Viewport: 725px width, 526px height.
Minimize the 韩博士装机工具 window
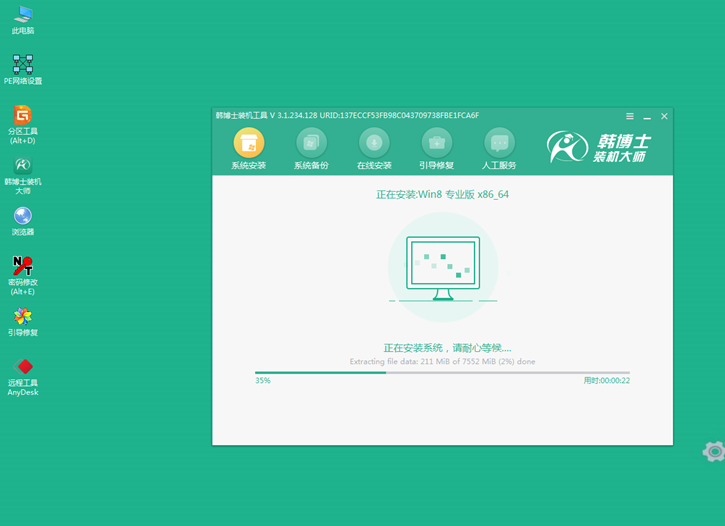click(x=647, y=116)
